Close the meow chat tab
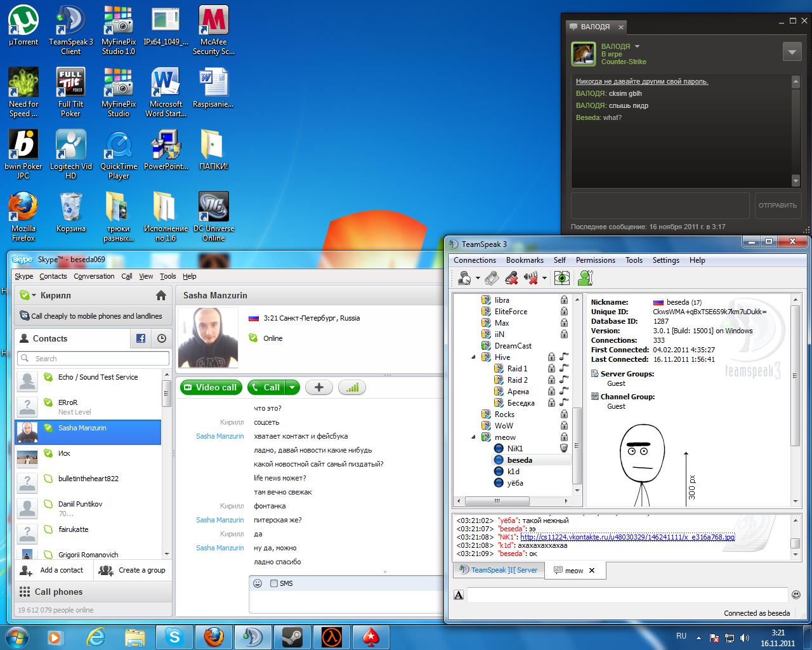Viewport: 812px width, 650px height. tap(592, 571)
